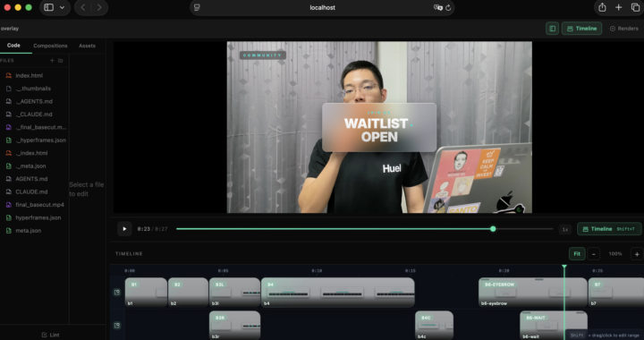This screenshot has height=340, width=644.
Task: Run the Lint button at the bottom
Action: point(50,335)
